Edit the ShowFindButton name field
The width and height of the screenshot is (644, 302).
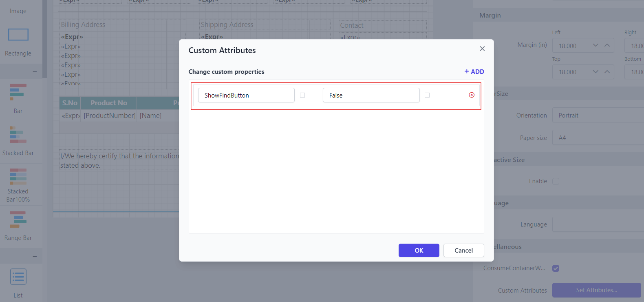pyautogui.click(x=246, y=95)
